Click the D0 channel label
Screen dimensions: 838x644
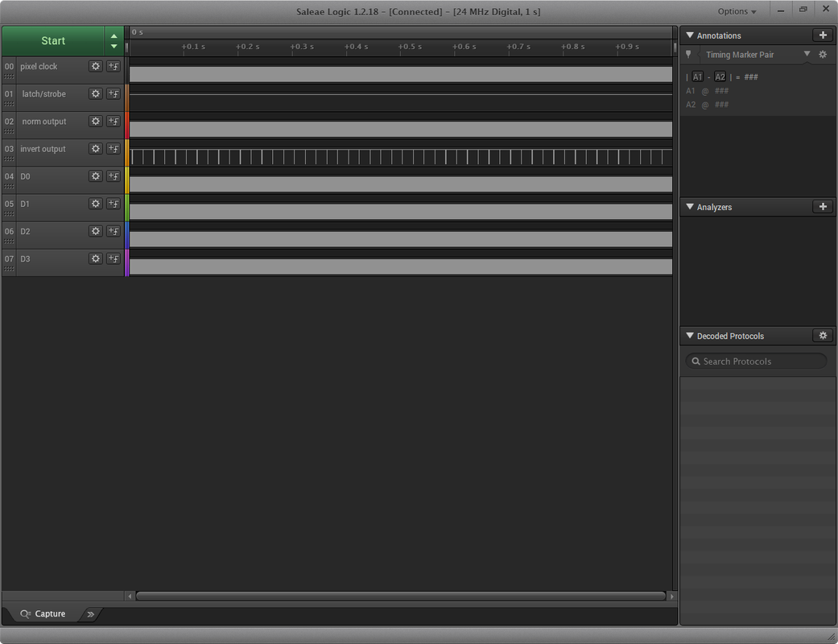click(25, 176)
